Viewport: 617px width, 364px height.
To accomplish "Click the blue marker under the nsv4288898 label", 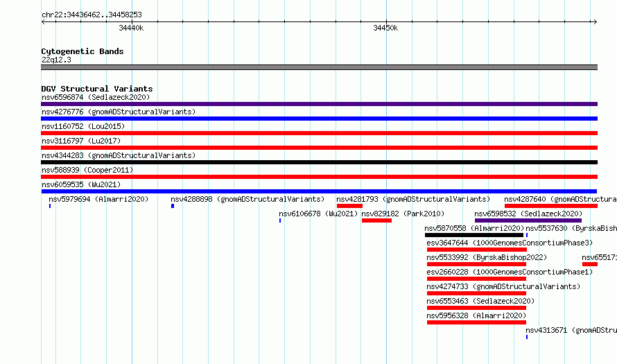I will [173, 206].
